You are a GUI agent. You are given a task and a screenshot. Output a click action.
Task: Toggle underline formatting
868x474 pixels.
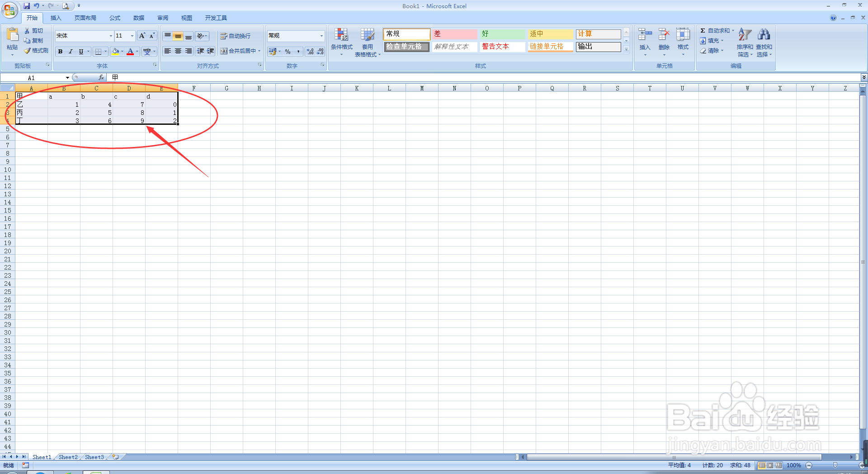81,52
